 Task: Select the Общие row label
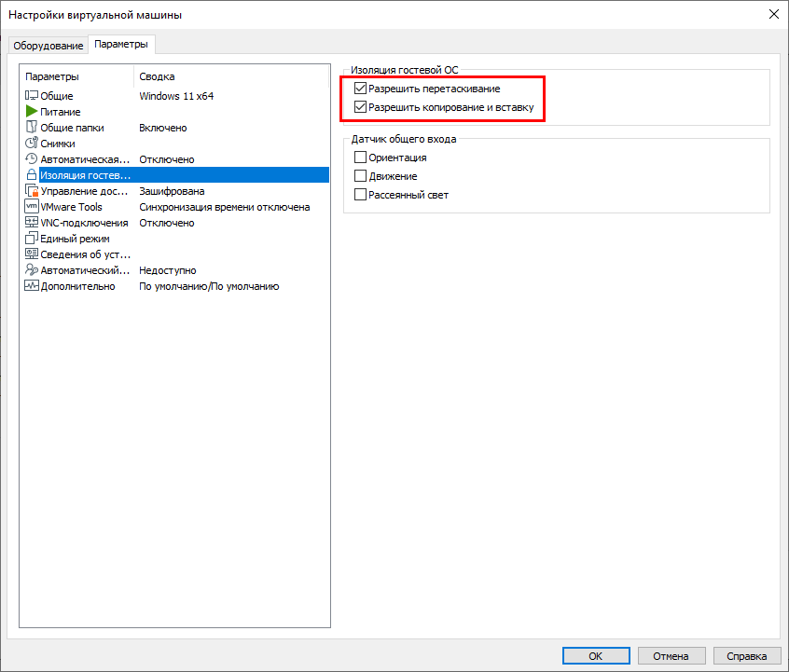point(56,96)
